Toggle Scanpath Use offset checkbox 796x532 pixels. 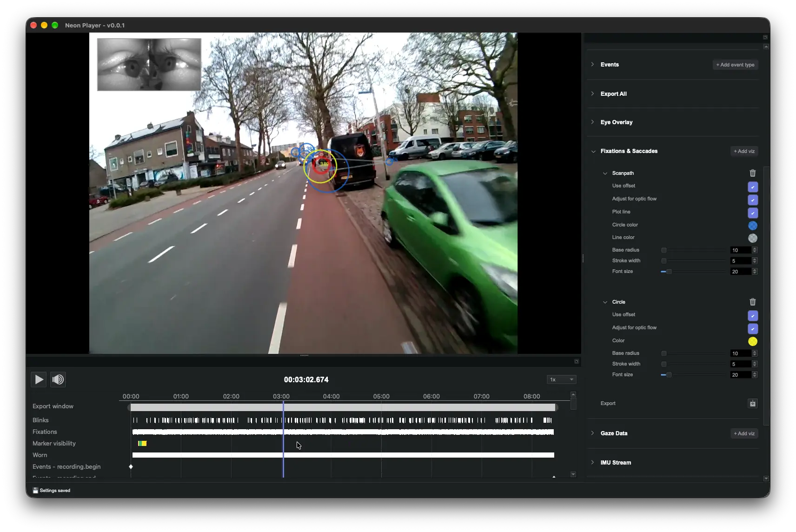pos(753,187)
